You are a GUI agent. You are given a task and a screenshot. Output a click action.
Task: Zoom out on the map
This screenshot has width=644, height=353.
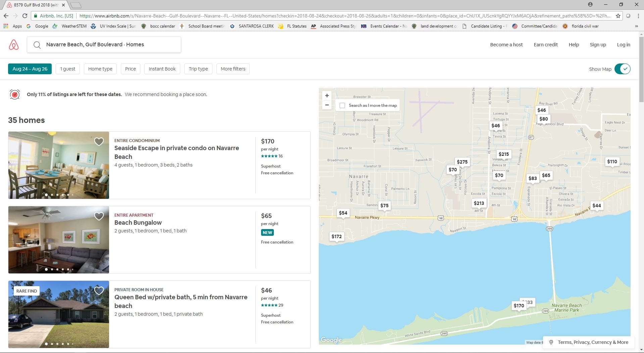[327, 105]
